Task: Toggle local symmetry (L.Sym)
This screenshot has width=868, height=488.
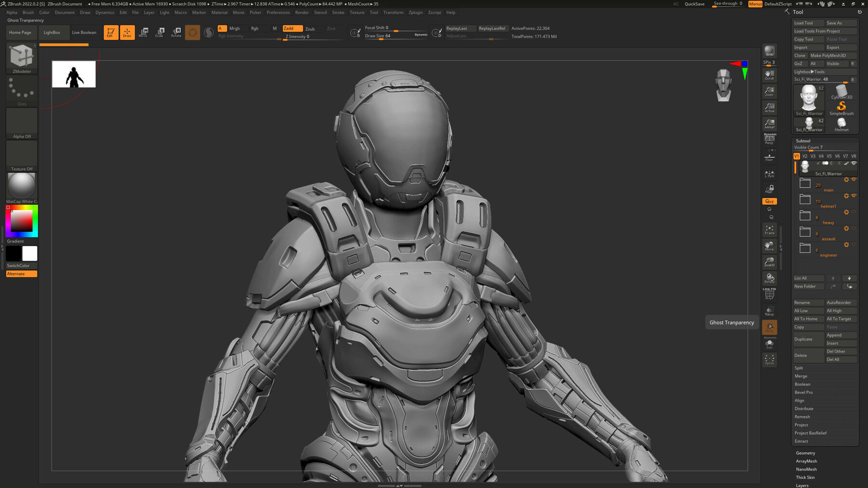Action: 770,173
